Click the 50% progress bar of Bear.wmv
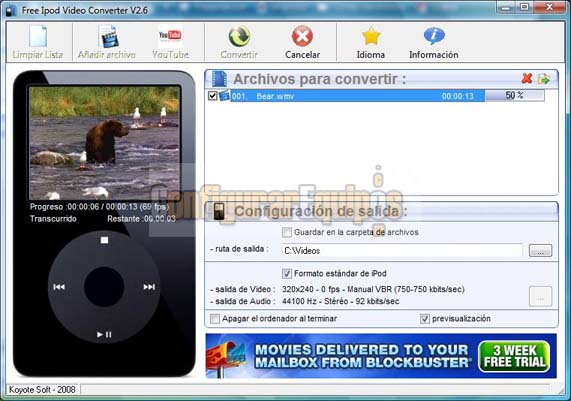The height and width of the screenshot is (401, 571). (x=515, y=96)
